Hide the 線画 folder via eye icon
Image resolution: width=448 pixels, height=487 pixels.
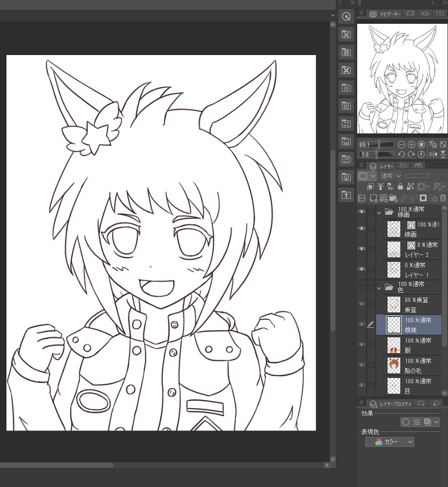click(362, 212)
